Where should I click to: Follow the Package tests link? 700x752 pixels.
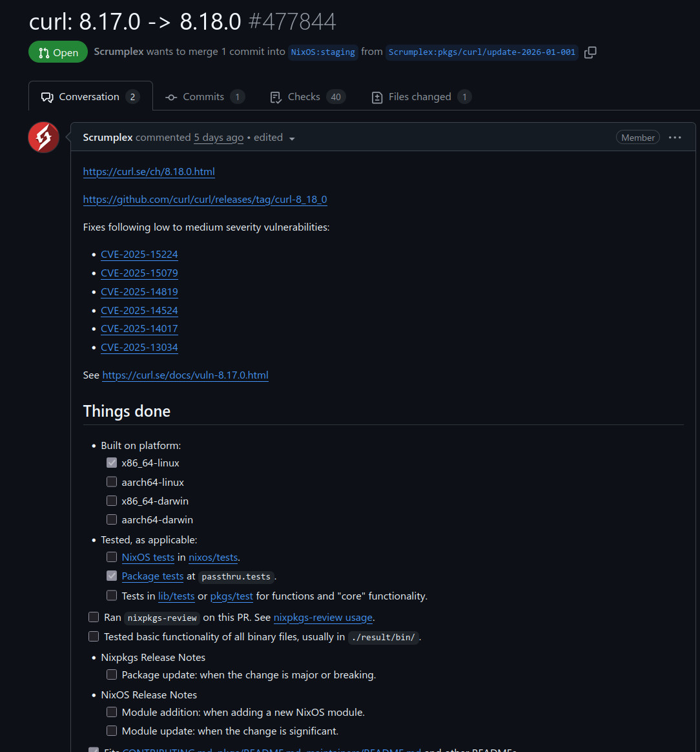pos(152,576)
